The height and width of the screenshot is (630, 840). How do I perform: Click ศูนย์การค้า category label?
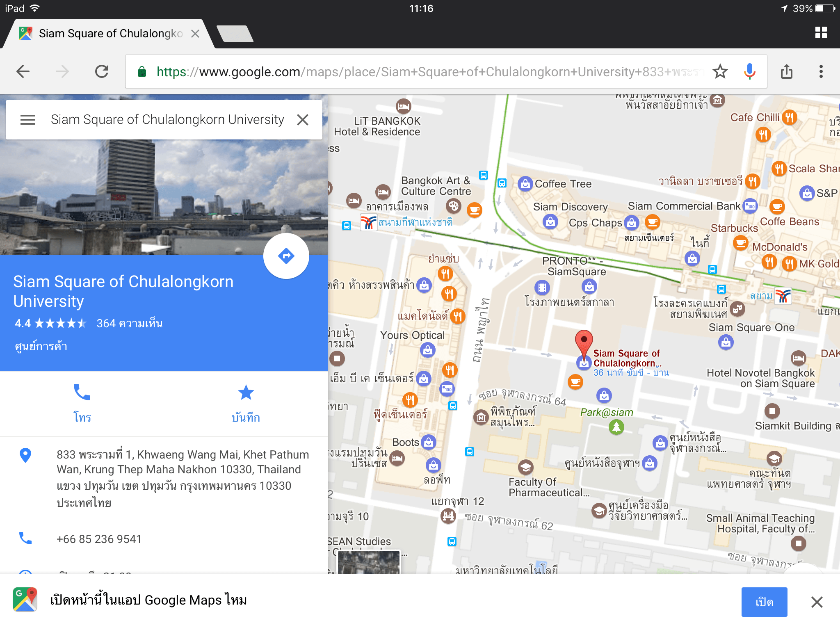click(41, 347)
